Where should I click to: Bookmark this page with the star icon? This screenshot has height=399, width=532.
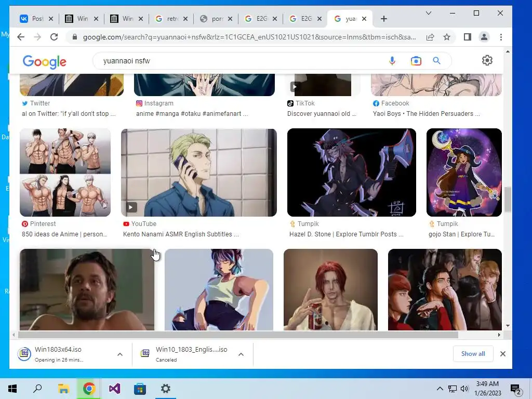[447, 37]
